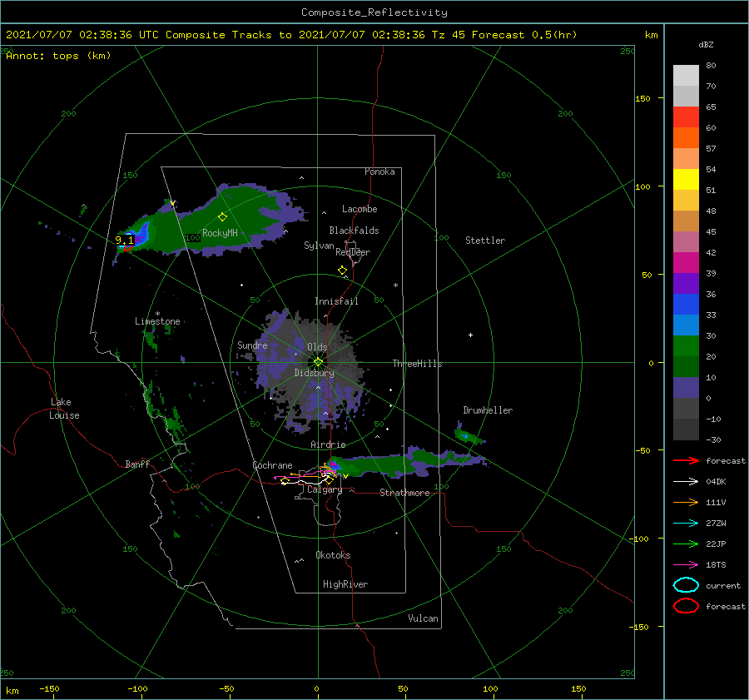This screenshot has width=749, height=700.
Task: Click the cyan 27ZW track arrow
Action: (686, 524)
